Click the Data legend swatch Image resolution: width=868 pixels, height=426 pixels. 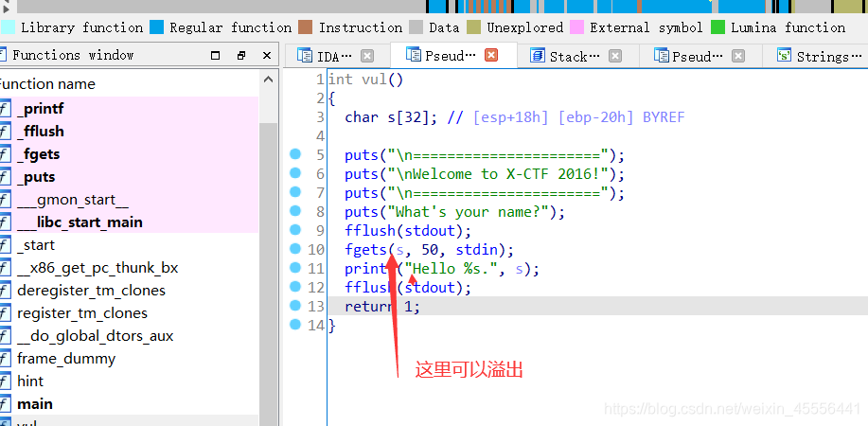(x=416, y=27)
